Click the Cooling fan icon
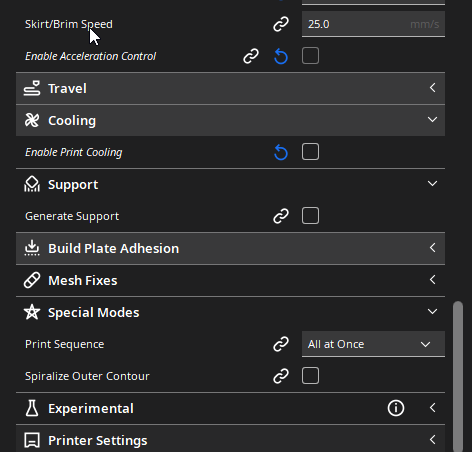Screen dimensions: 472x452 (x=32, y=120)
